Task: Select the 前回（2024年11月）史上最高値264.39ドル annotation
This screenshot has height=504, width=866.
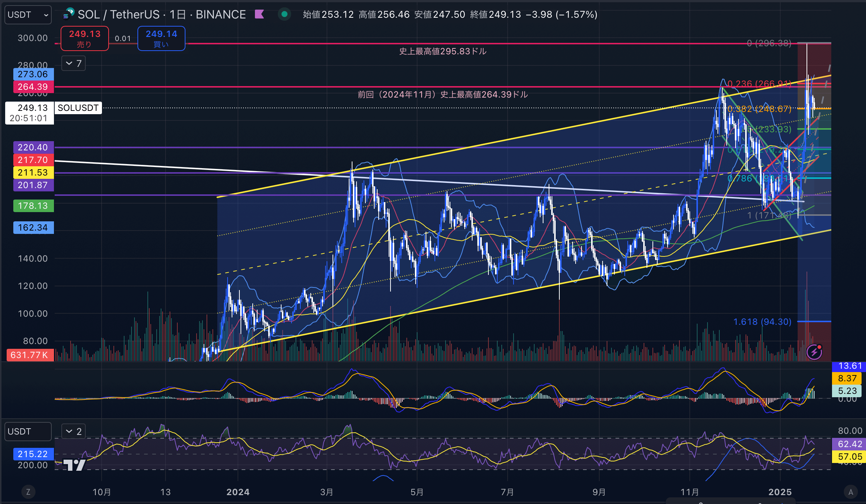Action: point(443,95)
